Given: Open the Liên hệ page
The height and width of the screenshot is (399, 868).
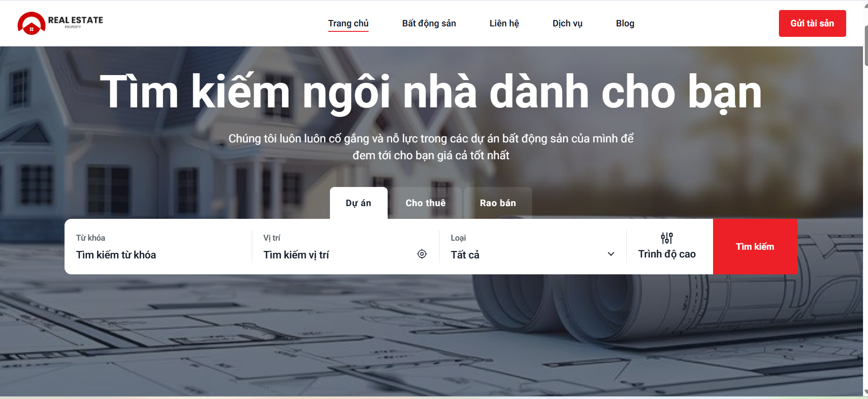Looking at the screenshot, I should 504,23.
